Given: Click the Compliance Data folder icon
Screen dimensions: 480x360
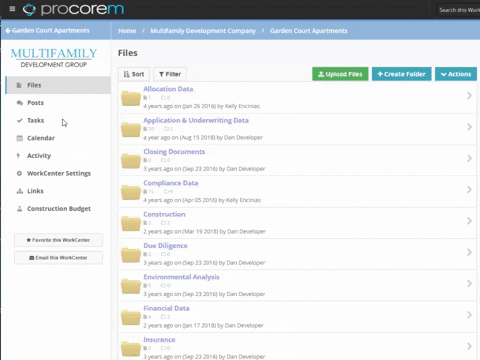Looking at the screenshot, I should tap(131, 192).
